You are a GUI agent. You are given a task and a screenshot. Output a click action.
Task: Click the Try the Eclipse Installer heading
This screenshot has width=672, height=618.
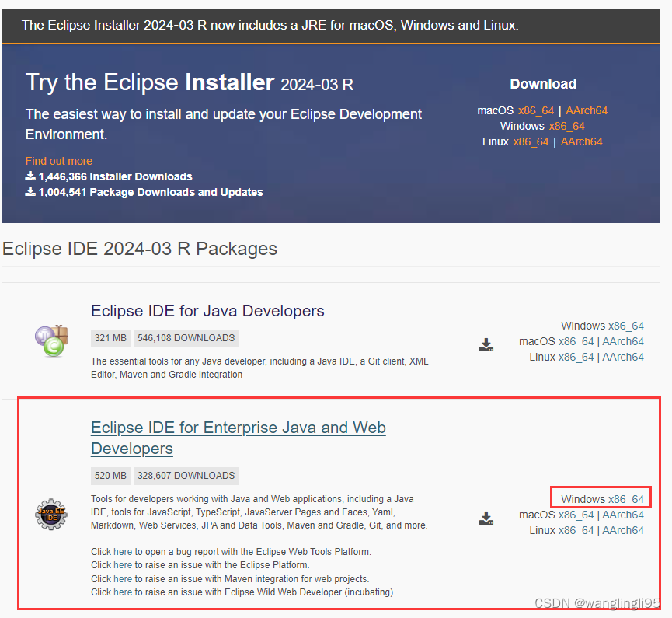coord(190,82)
